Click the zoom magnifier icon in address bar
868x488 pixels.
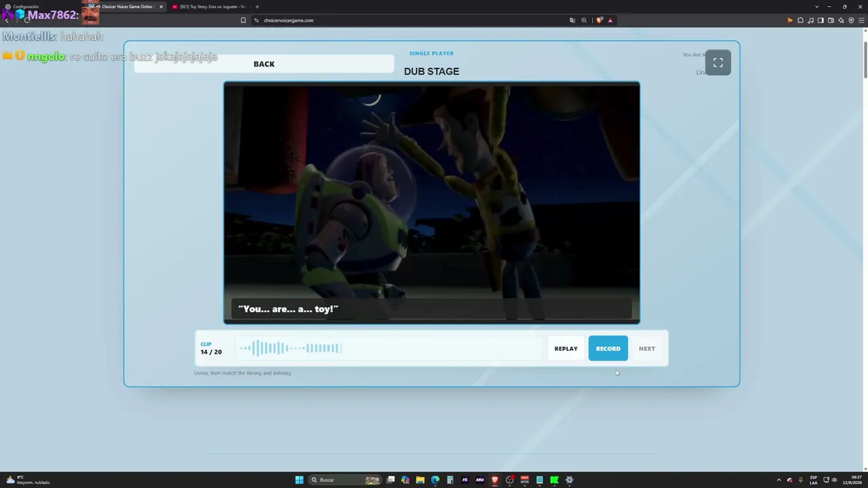tap(584, 20)
